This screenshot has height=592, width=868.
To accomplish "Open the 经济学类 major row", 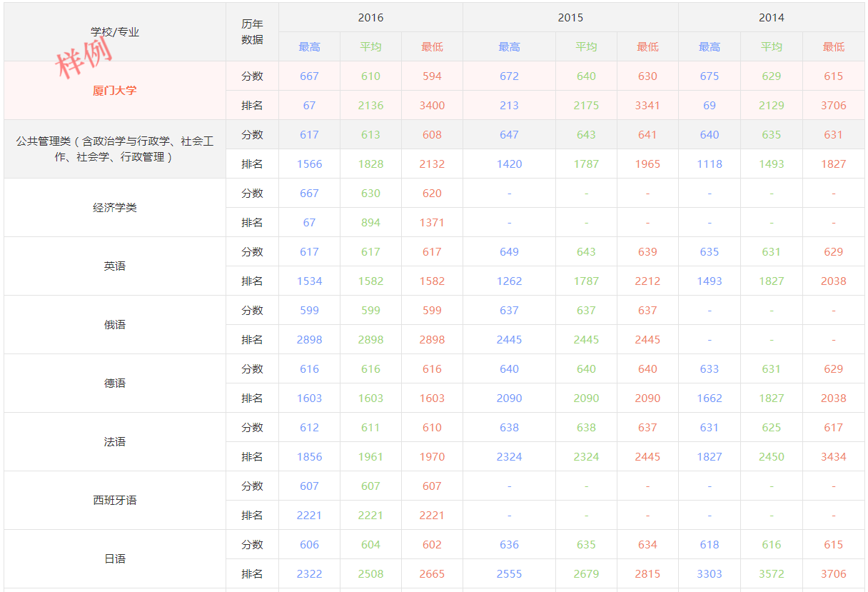I will [114, 208].
